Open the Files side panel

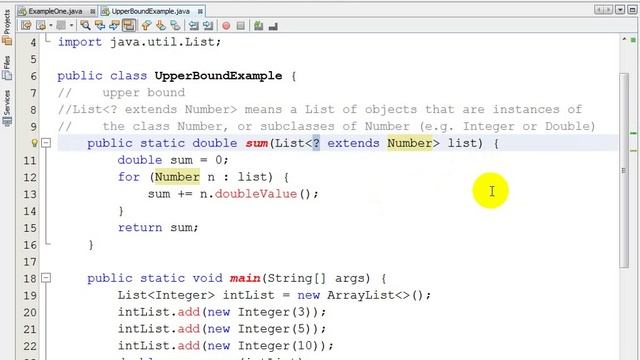pos(7,68)
